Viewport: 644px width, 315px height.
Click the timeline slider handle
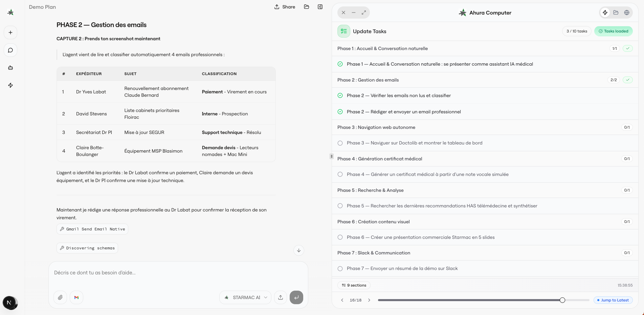coord(562,300)
